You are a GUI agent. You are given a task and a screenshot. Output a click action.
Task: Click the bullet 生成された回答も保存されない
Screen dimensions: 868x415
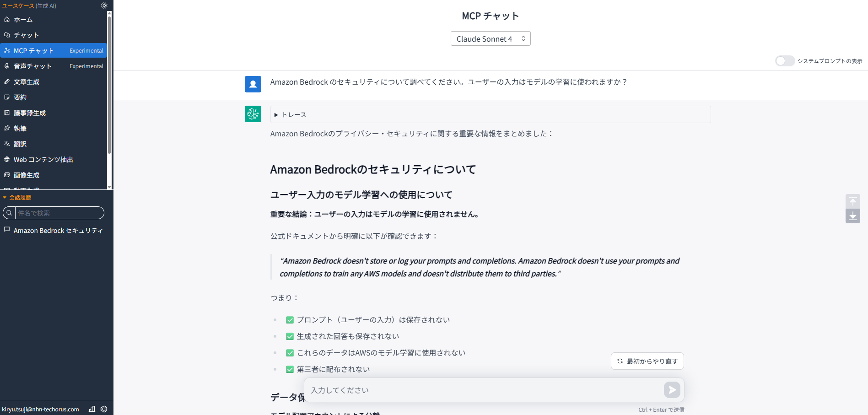click(x=348, y=336)
